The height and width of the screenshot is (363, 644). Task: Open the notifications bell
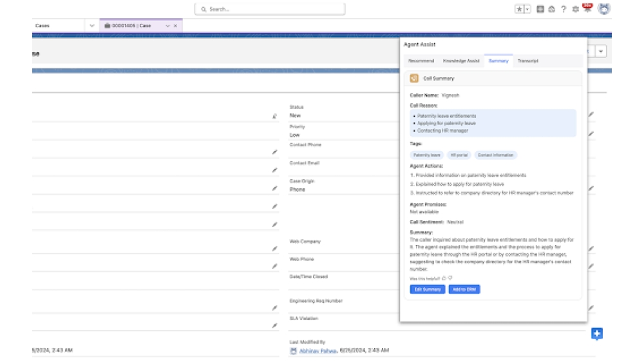[587, 8]
